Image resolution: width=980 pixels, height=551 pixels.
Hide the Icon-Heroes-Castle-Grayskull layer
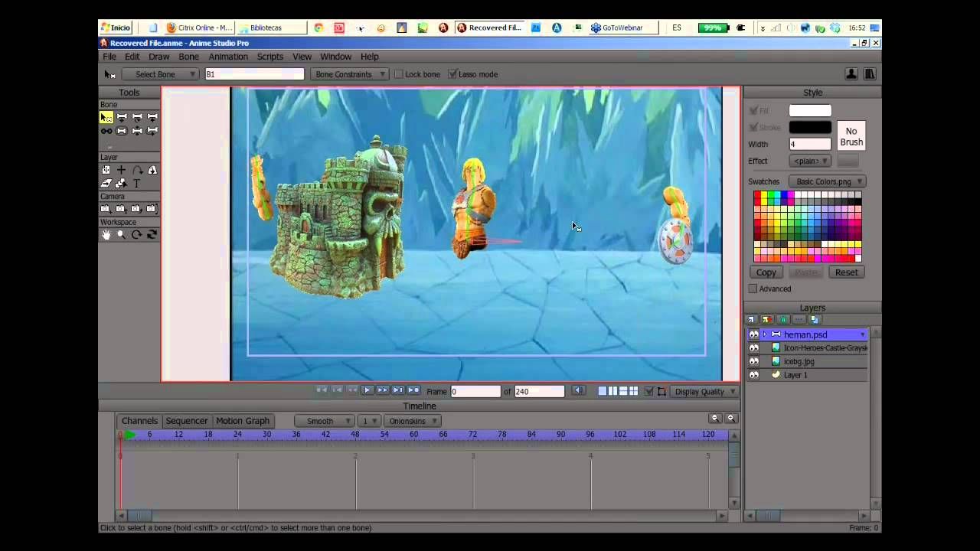753,347
